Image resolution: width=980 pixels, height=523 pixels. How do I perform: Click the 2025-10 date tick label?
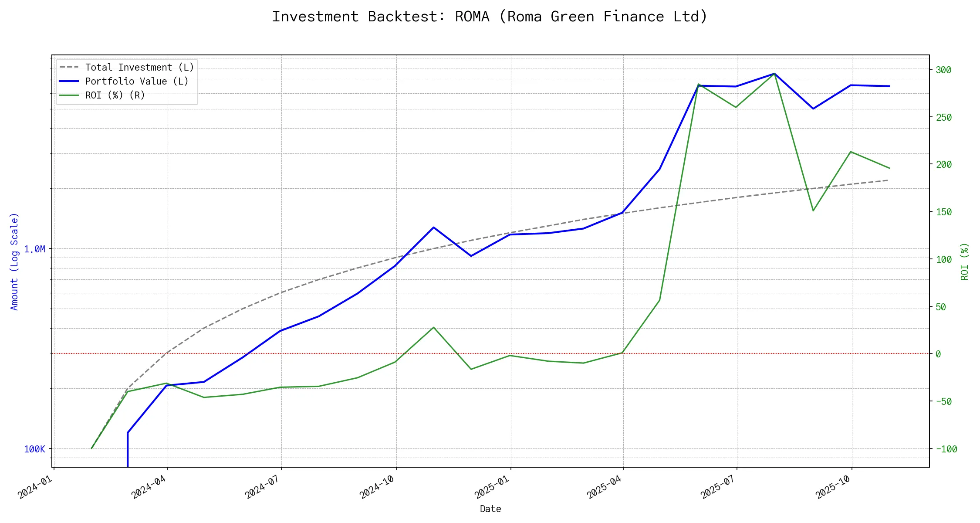click(x=833, y=486)
